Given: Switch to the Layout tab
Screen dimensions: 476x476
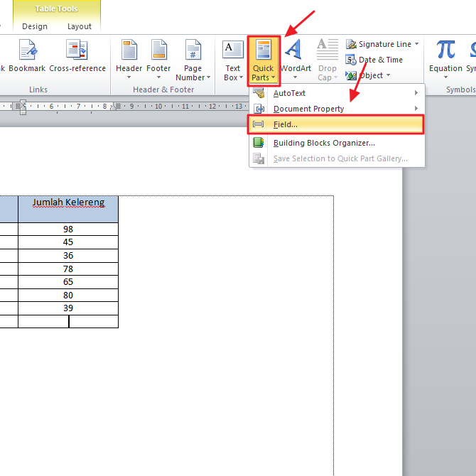Looking at the screenshot, I should (80, 26).
